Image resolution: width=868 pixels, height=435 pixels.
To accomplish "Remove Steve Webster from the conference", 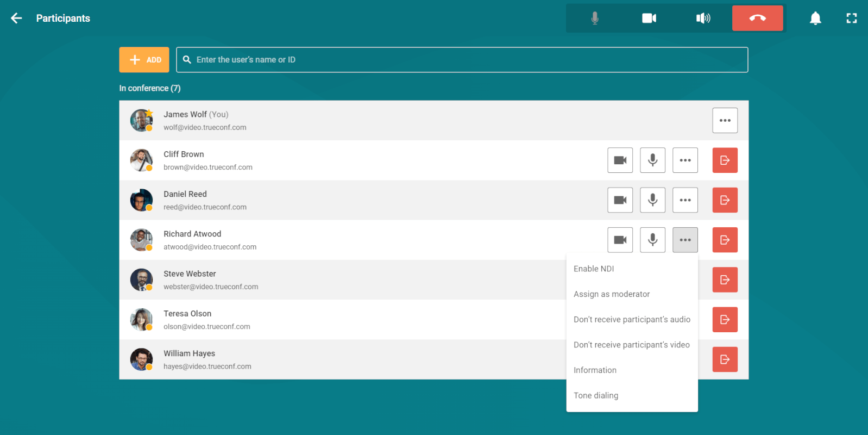I will tap(725, 279).
